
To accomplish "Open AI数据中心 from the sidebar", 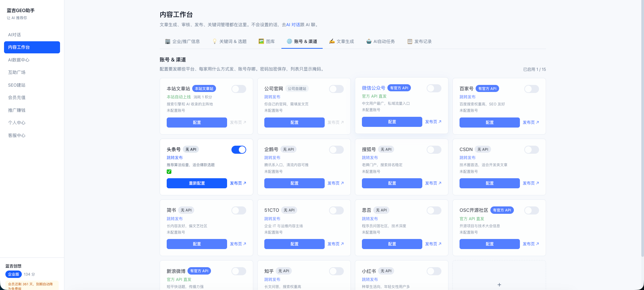I will point(32,60).
